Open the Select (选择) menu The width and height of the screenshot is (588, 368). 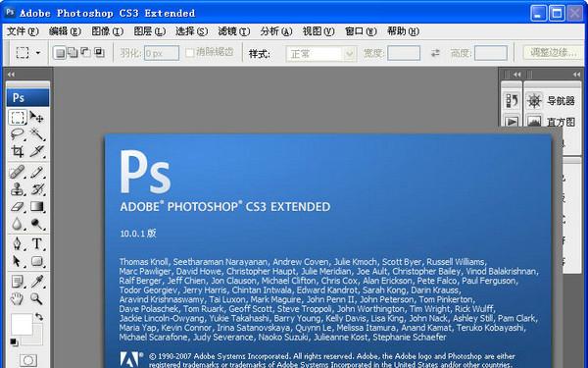click(x=192, y=31)
